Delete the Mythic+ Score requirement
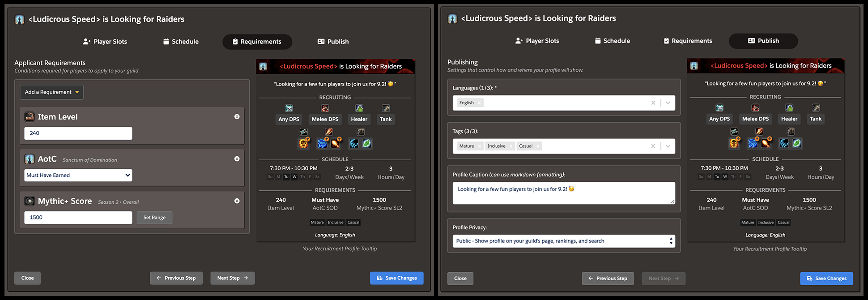Viewport: 868px width, 300px height. click(x=237, y=201)
